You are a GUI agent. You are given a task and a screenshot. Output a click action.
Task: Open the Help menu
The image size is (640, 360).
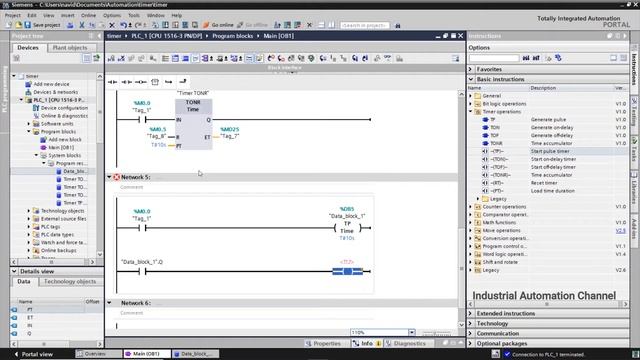177,15
